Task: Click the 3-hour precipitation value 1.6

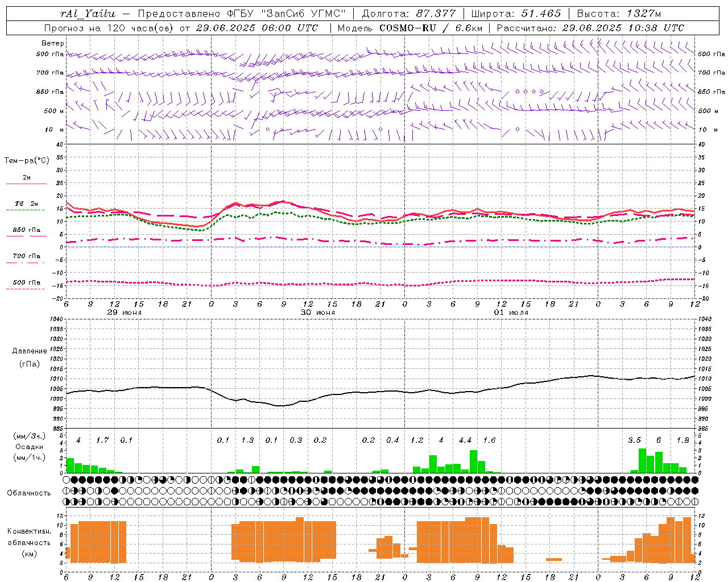Action: tap(489, 440)
